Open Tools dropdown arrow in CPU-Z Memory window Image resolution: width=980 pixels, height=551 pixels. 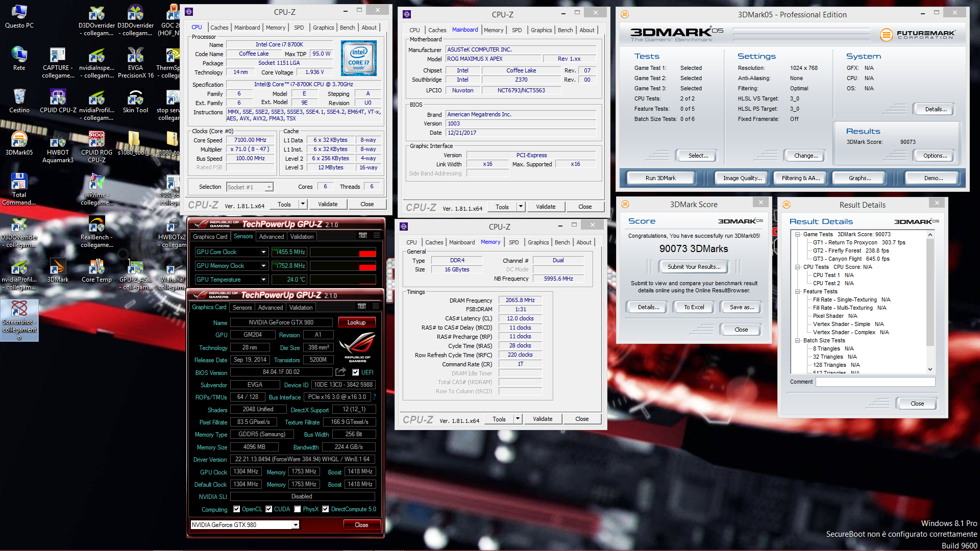[x=518, y=419]
